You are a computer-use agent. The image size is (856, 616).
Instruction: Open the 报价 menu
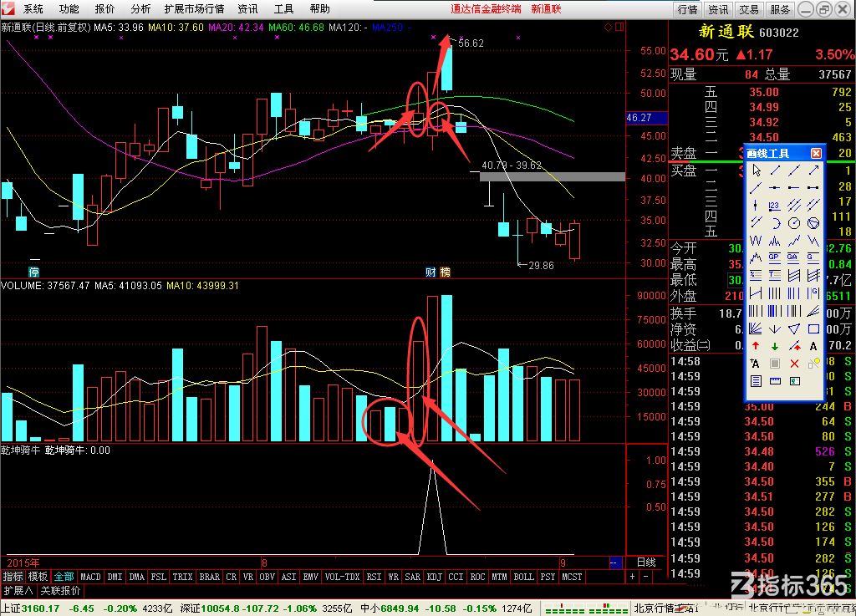pos(104,8)
